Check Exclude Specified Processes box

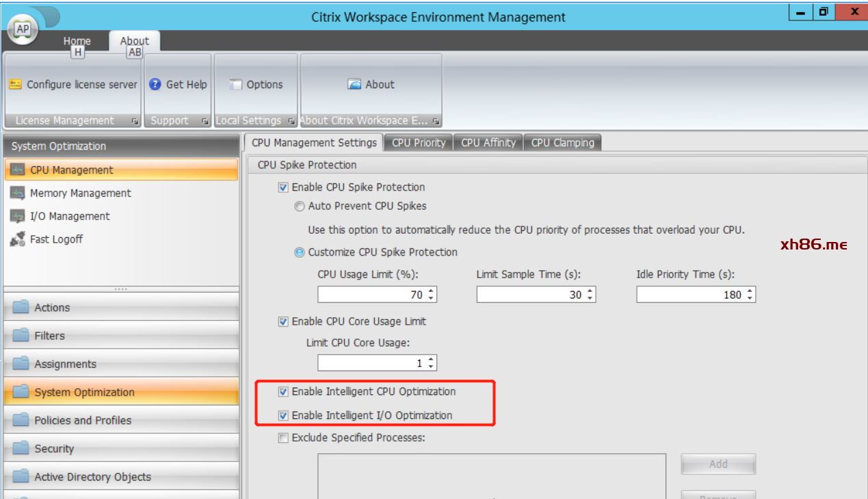pos(283,437)
